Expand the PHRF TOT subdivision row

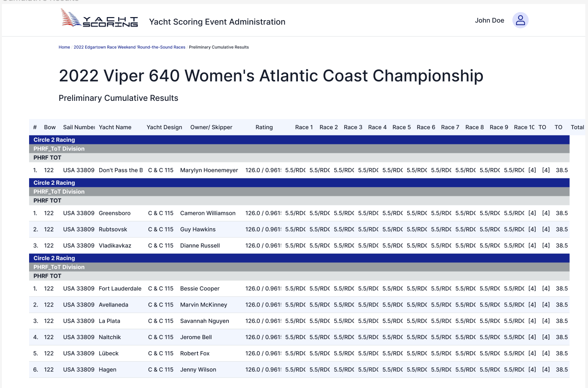click(47, 158)
